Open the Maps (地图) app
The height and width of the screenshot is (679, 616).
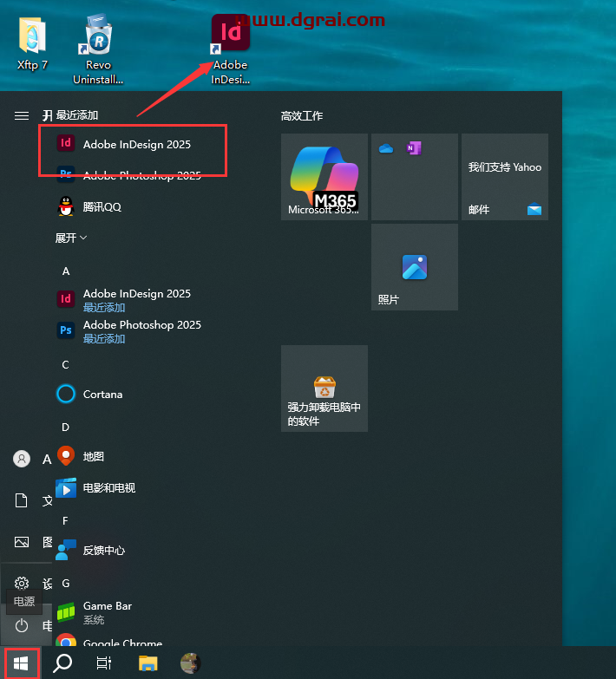93,456
